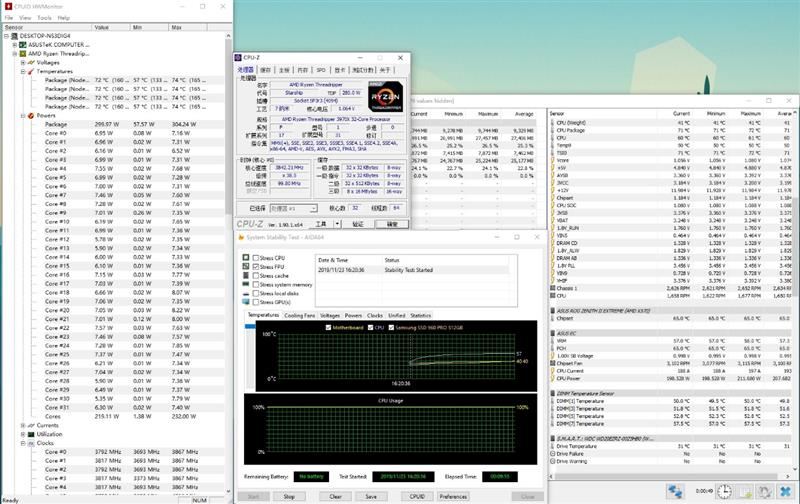Click the Clocks icon in HWMonitor tree

31,443
